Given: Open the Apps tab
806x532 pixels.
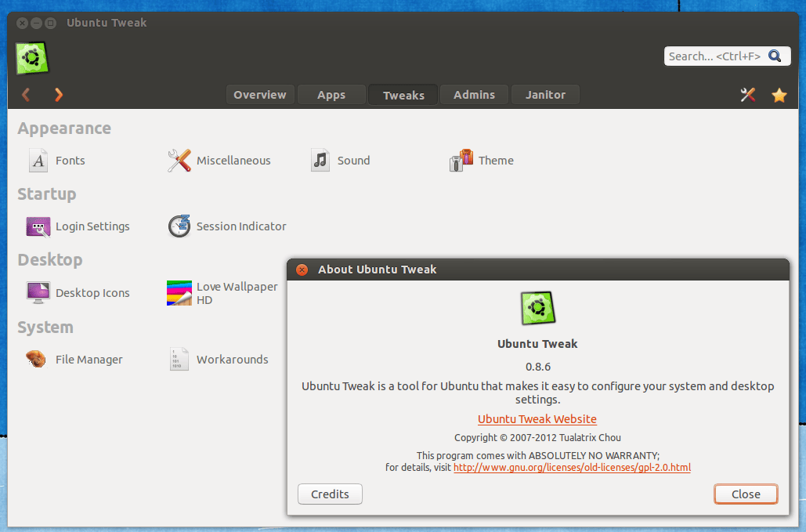Looking at the screenshot, I should [331, 94].
